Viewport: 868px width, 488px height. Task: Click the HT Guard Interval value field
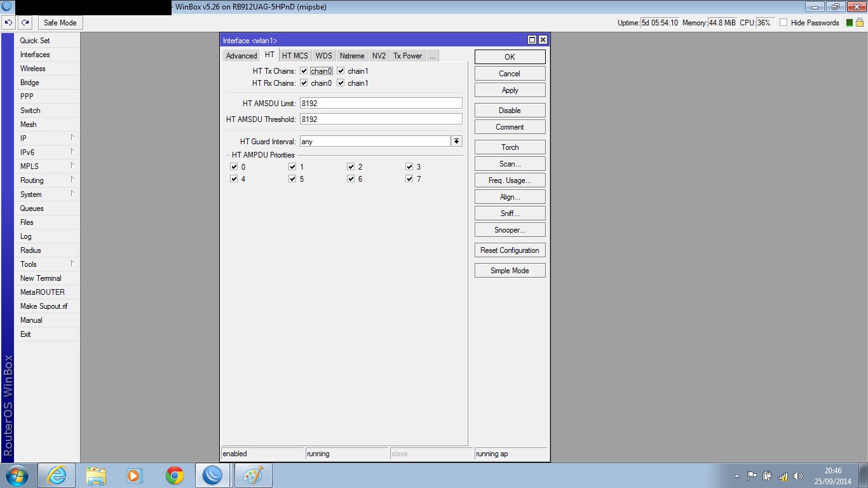point(375,142)
